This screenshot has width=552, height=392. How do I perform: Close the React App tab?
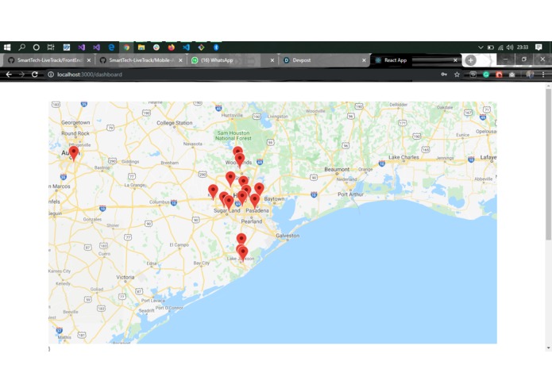[455, 60]
